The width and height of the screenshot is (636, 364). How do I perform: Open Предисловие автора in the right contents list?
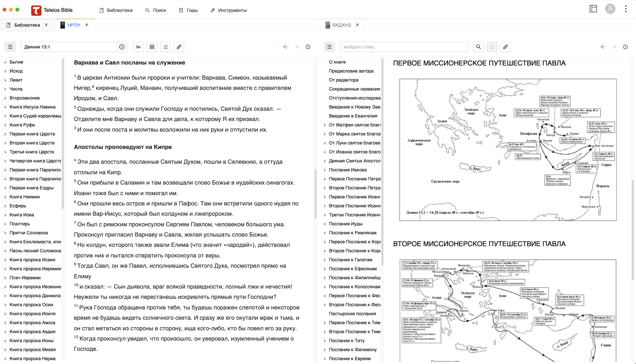click(x=351, y=71)
